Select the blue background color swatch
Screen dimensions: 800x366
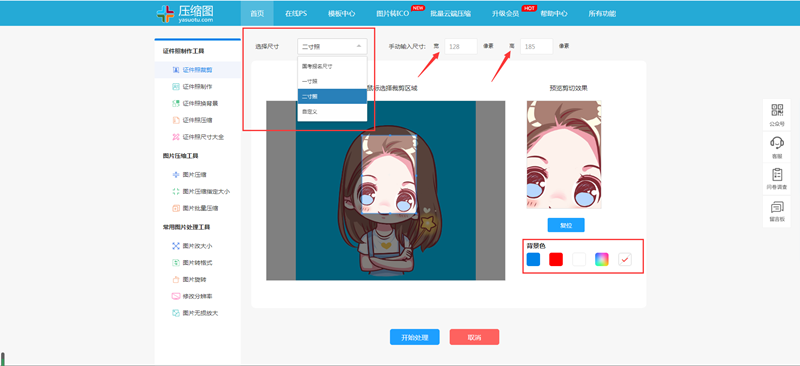point(533,259)
